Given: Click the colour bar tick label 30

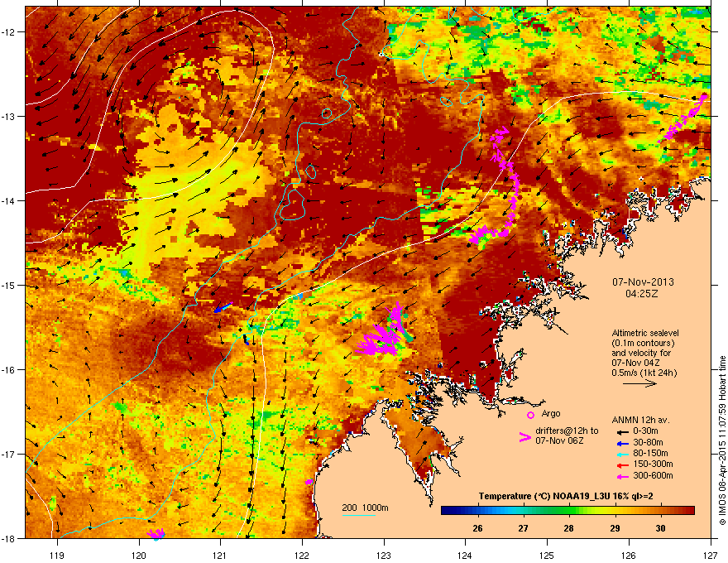Looking at the screenshot, I should point(660,528).
